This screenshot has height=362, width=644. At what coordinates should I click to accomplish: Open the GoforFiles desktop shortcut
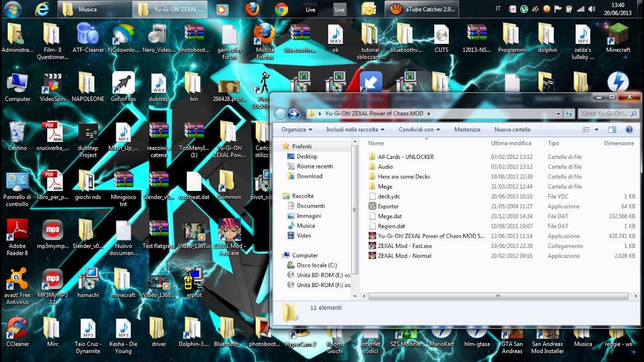(x=123, y=87)
